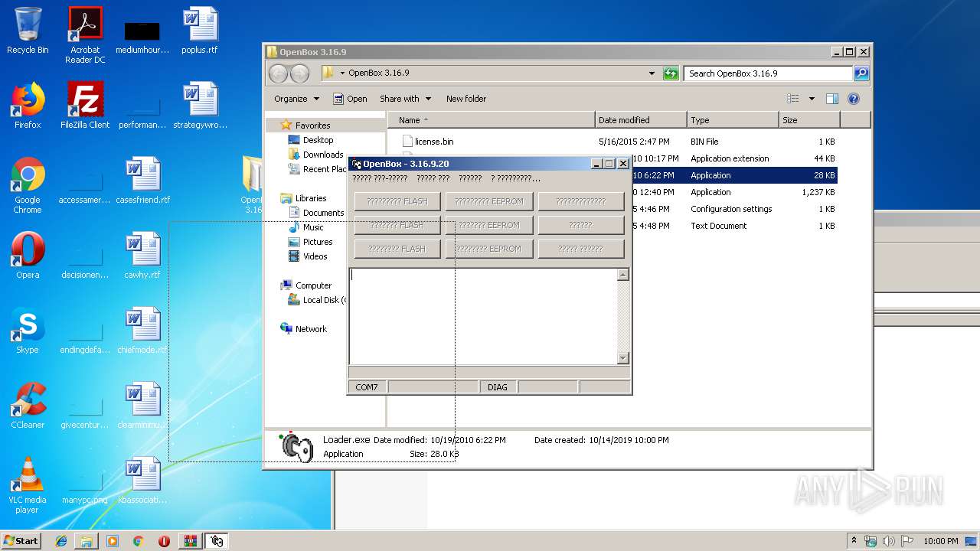
Task: Click the Chrome icon on the taskbar
Action: tap(138, 541)
